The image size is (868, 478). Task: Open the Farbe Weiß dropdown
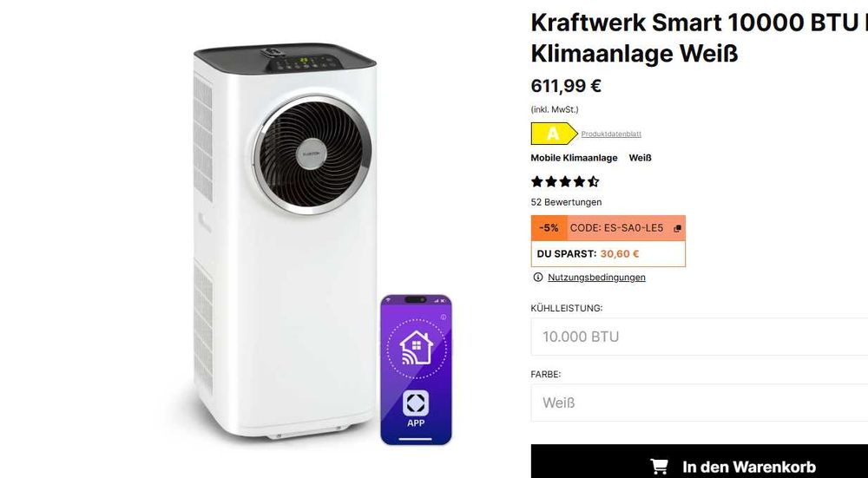[x=700, y=403]
